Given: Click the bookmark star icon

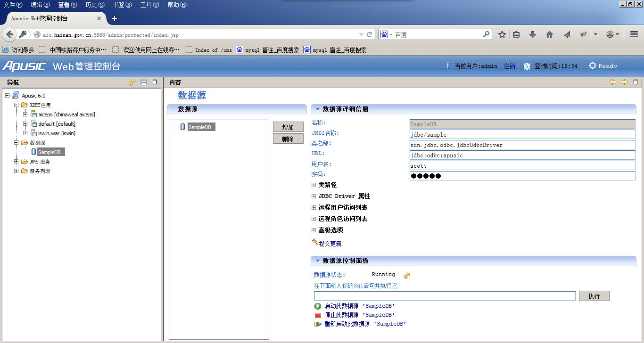Looking at the screenshot, I should pyautogui.click(x=502, y=34).
